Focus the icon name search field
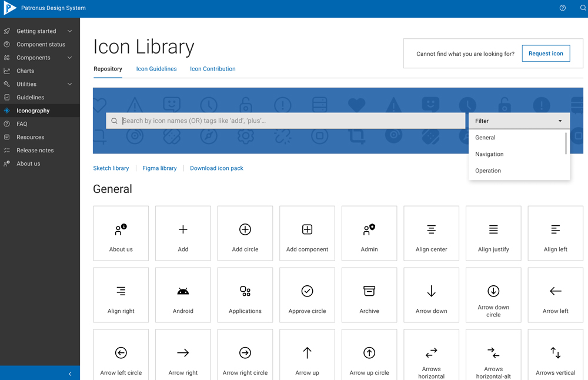588x380 pixels. point(291,121)
